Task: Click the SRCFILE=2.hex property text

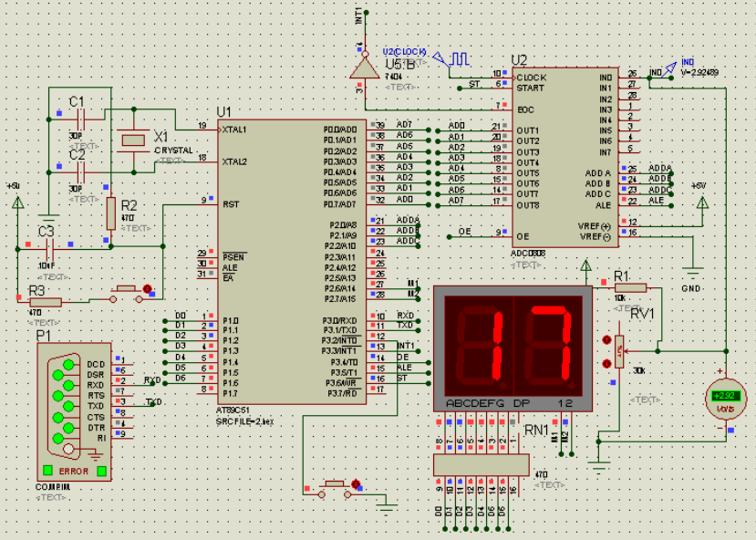Action: click(x=245, y=421)
